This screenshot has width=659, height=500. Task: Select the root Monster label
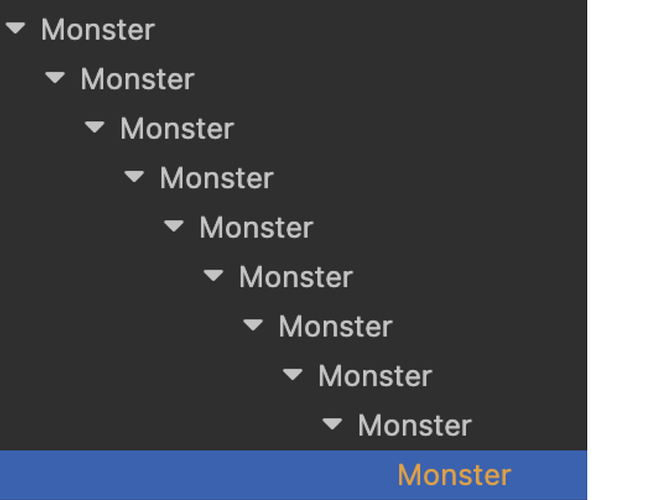coord(98,30)
